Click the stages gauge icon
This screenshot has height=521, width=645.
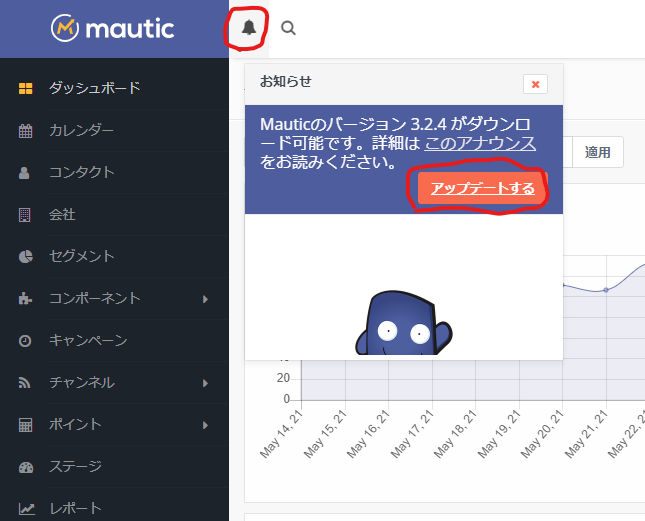(x=26, y=467)
